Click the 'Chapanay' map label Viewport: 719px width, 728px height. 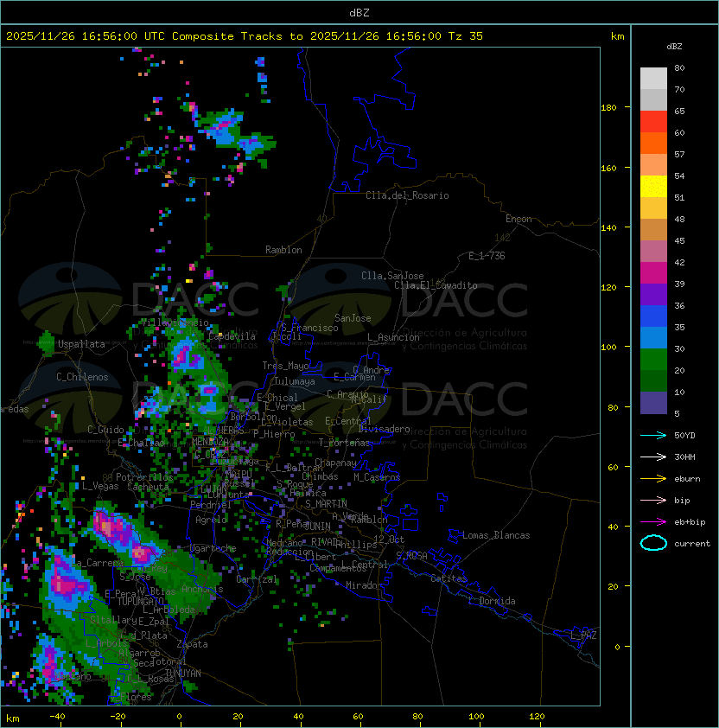(335, 463)
